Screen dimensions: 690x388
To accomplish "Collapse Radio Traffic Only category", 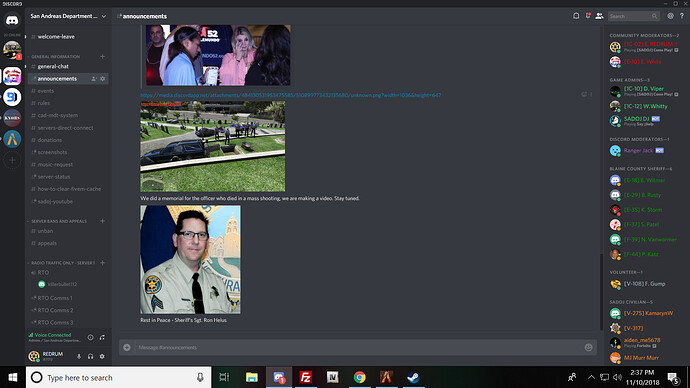I will point(62,263).
